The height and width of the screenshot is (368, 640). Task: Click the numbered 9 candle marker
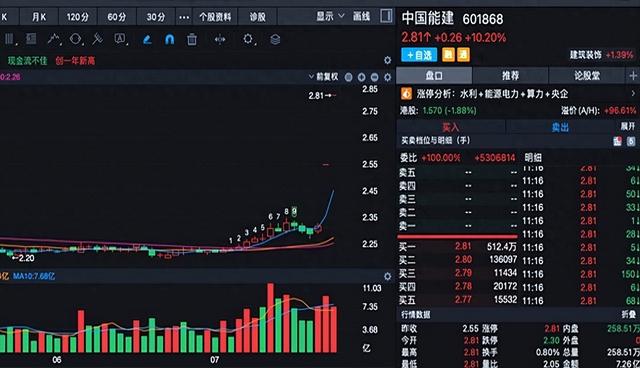(295, 211)
